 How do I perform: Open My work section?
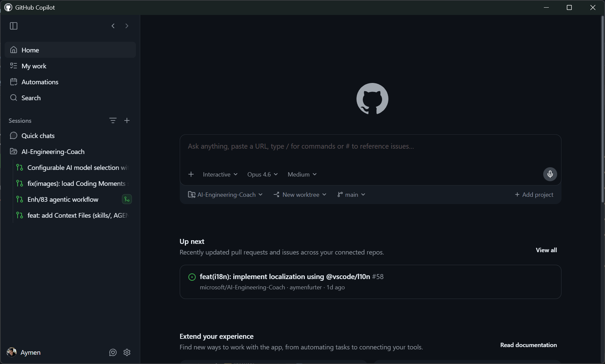pos(70,66)
